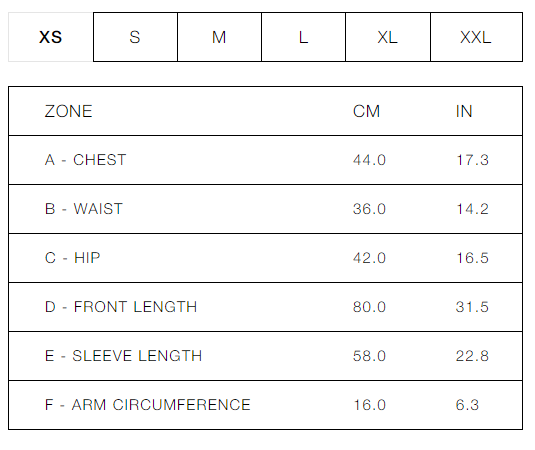Select the E - SLEEVE LENGTH row label
The image size is (535, 450).
pos(123,356)
